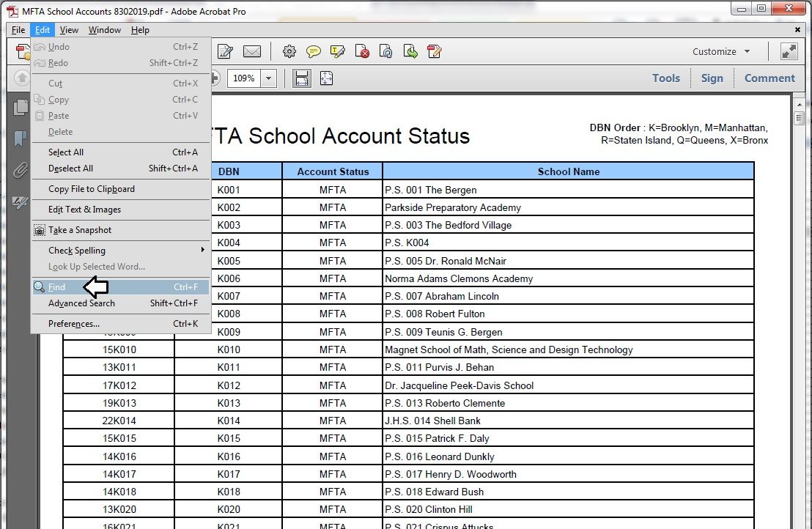This screenshot has width=812, height=529.
Task: Click the Undo entry in Edit menu
Action: 121,47
